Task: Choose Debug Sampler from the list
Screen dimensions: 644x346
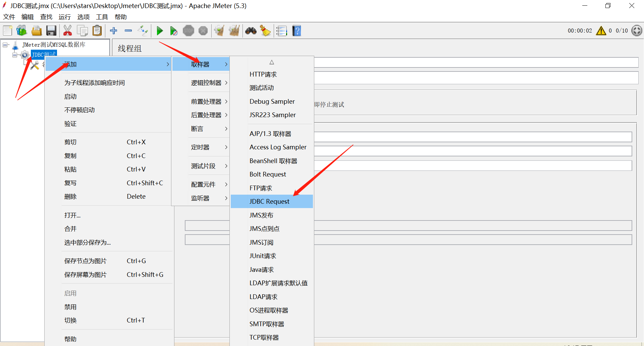Action: click(272, 101)
